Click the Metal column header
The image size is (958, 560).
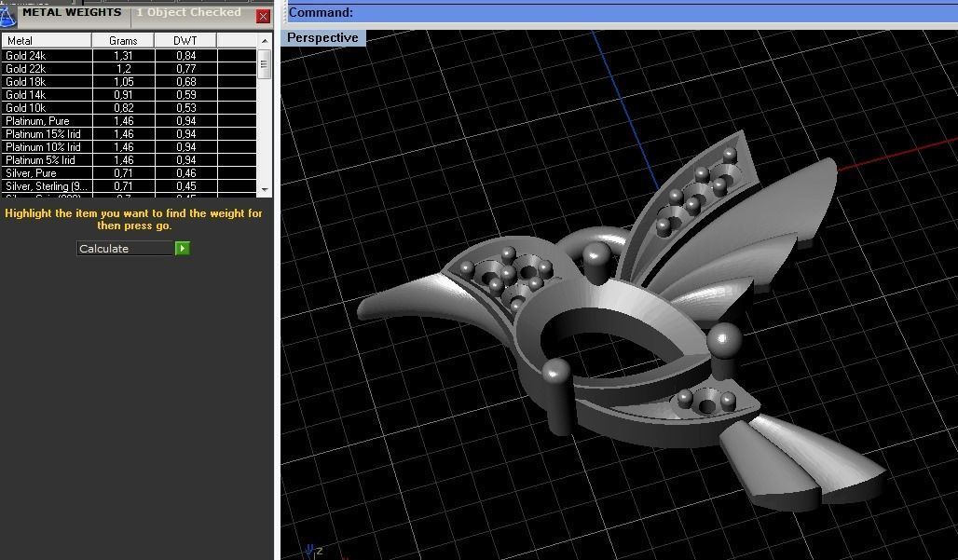tap(47, 41)
